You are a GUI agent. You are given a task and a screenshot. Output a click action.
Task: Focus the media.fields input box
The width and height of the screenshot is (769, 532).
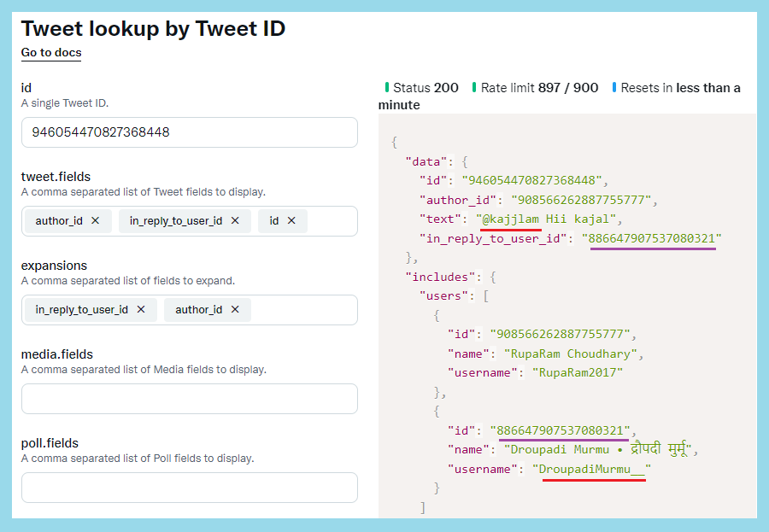click(190, 399)
